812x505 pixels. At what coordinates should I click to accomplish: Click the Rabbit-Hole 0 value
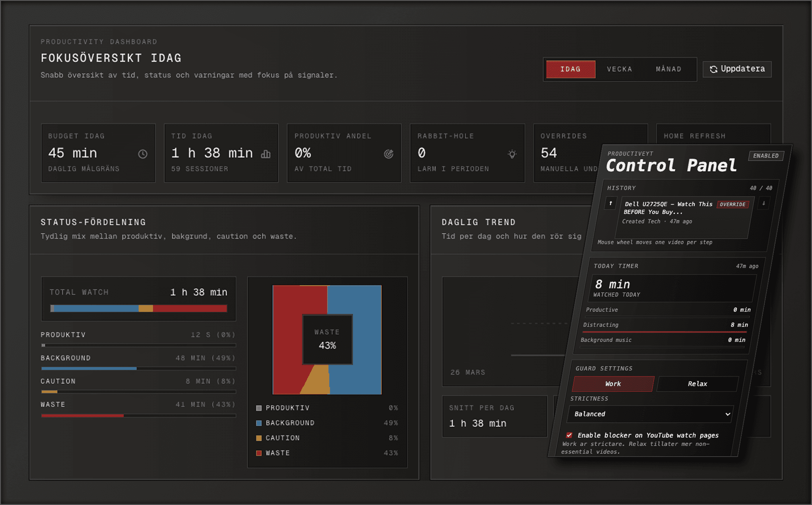422,153
